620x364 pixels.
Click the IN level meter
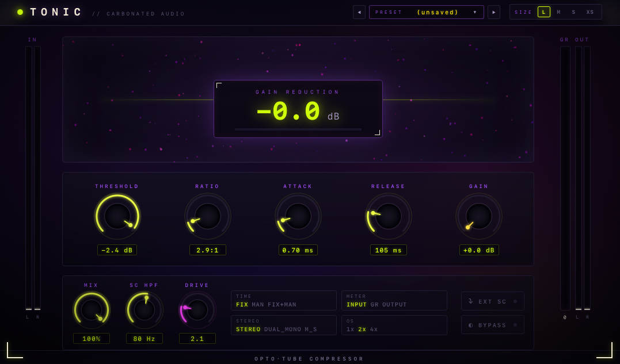pos(33,178)
